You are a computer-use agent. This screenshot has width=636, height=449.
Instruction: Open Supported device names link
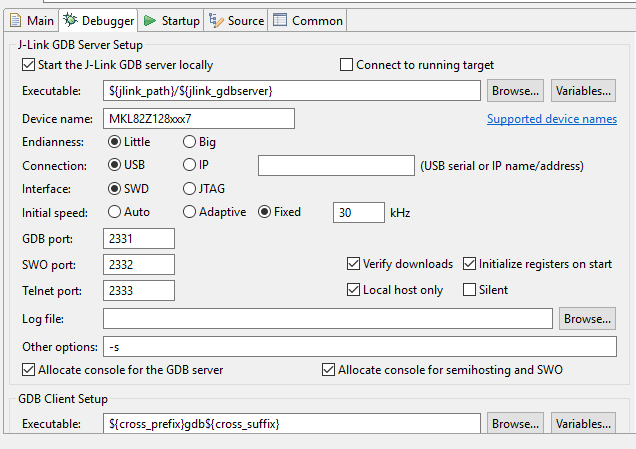coord(551,119)
